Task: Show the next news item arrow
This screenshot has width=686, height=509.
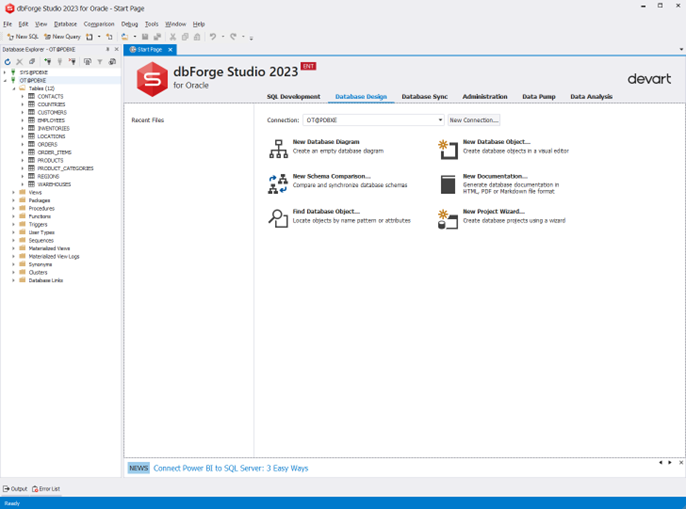Action: click(670, 463)
